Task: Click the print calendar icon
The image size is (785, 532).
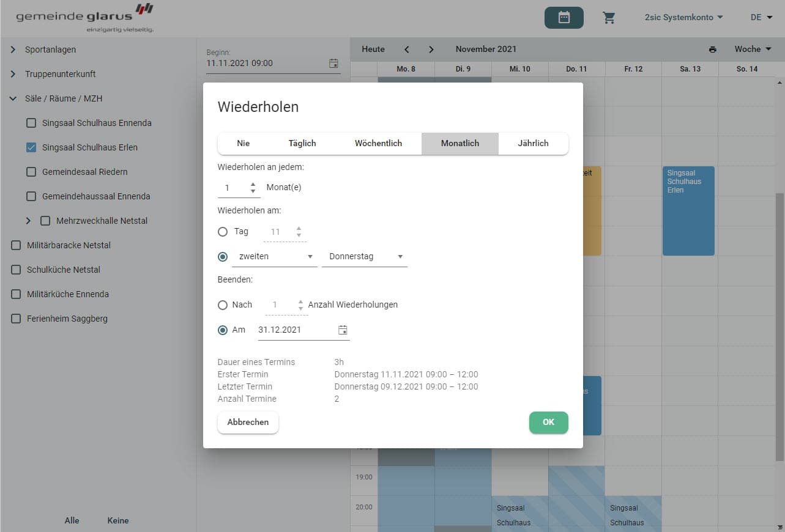Action: point(712,50)
